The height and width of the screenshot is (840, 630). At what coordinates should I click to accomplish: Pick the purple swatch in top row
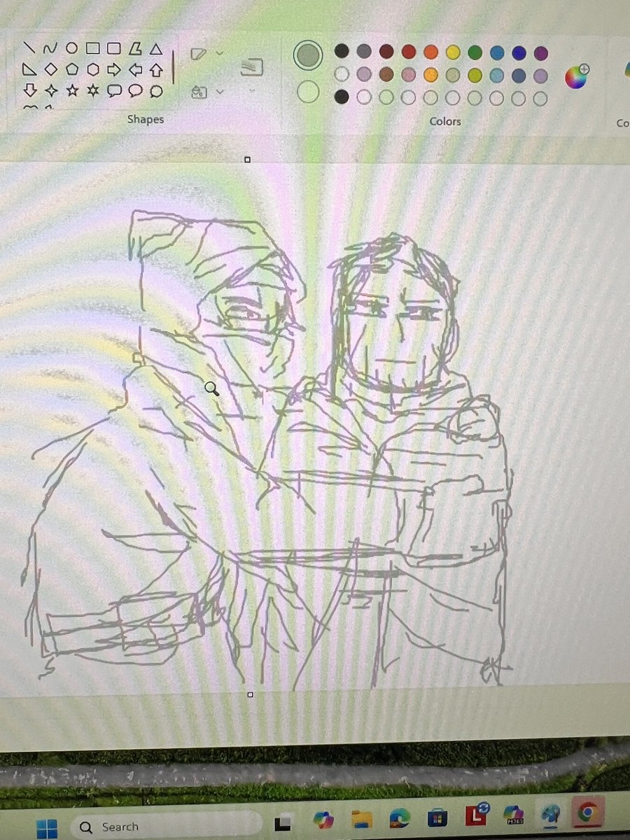pyautogui.click(x=540, y=53)
